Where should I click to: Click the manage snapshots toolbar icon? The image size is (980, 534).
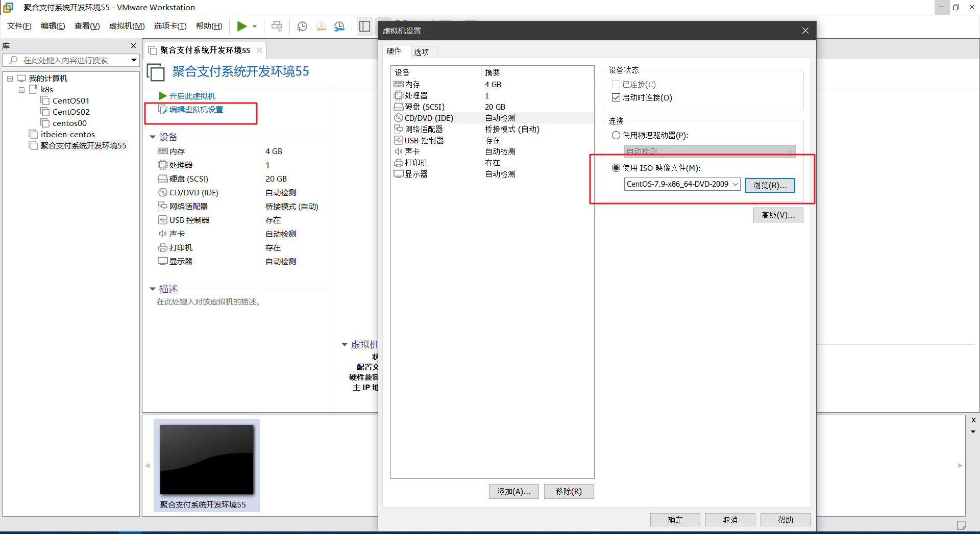tap(339, 26)
